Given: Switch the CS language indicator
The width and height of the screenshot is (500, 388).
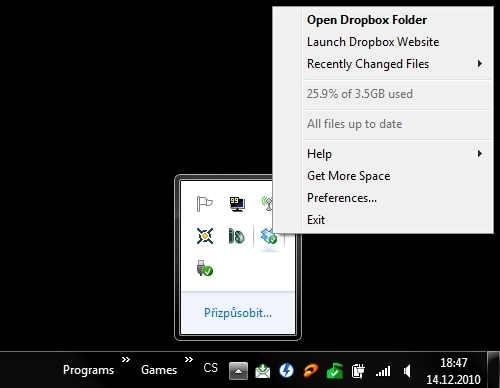Looking at the screenshot, I should [x=210, y=368].
